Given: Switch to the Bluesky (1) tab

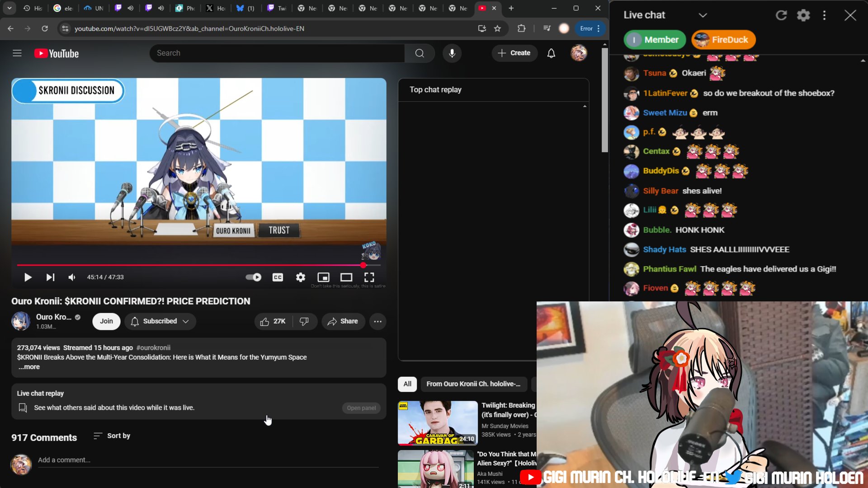Looking at the screenshot, I should tap(246, 8).
